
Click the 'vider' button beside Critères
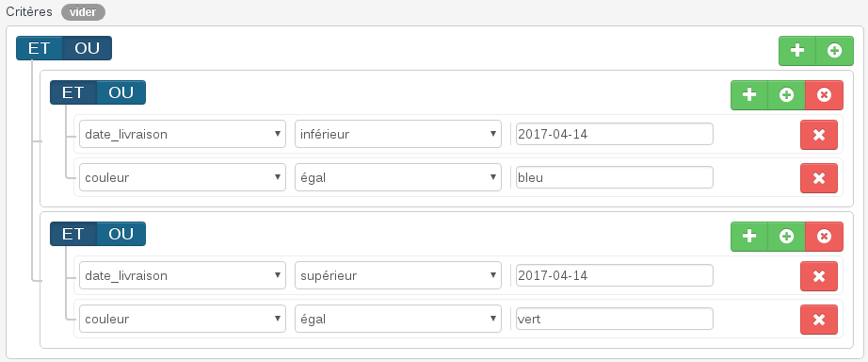coord(83,12)
